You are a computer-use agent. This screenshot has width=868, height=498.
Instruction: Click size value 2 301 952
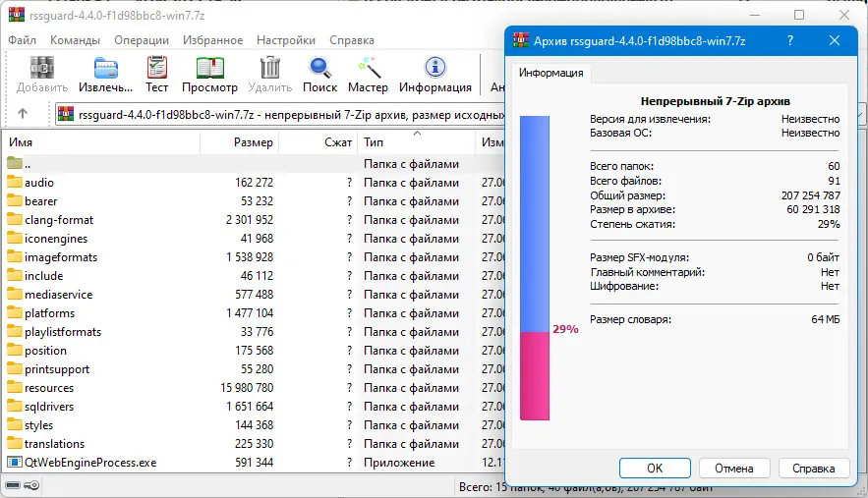[250, 220]
